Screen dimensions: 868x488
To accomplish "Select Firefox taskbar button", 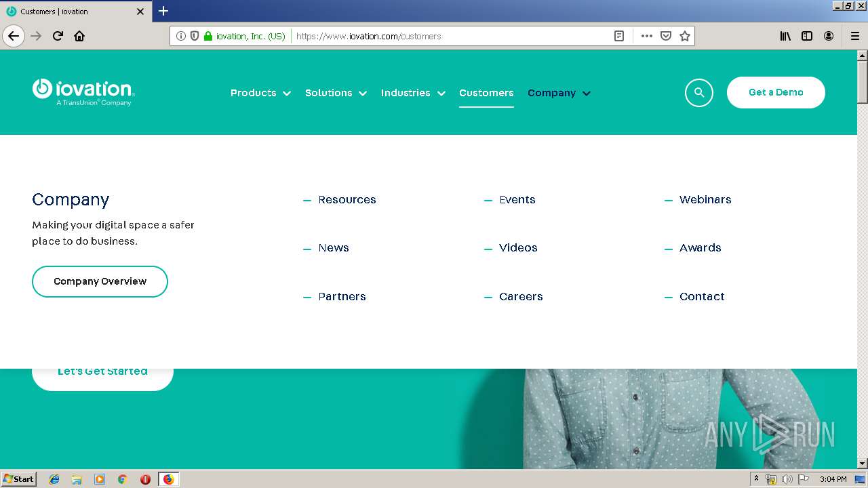I will [x=168, y=479].
